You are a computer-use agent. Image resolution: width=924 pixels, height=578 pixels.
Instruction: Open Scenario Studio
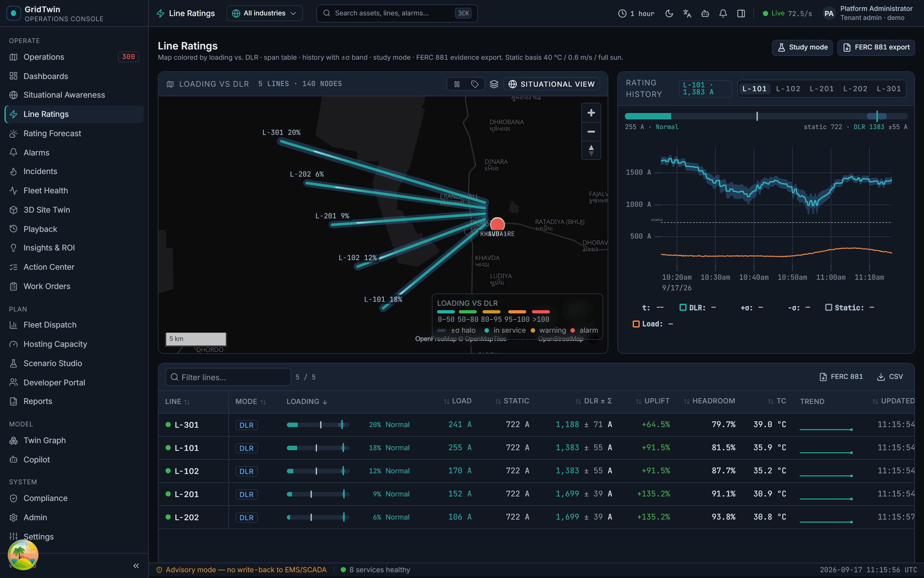tap(74, 363)
